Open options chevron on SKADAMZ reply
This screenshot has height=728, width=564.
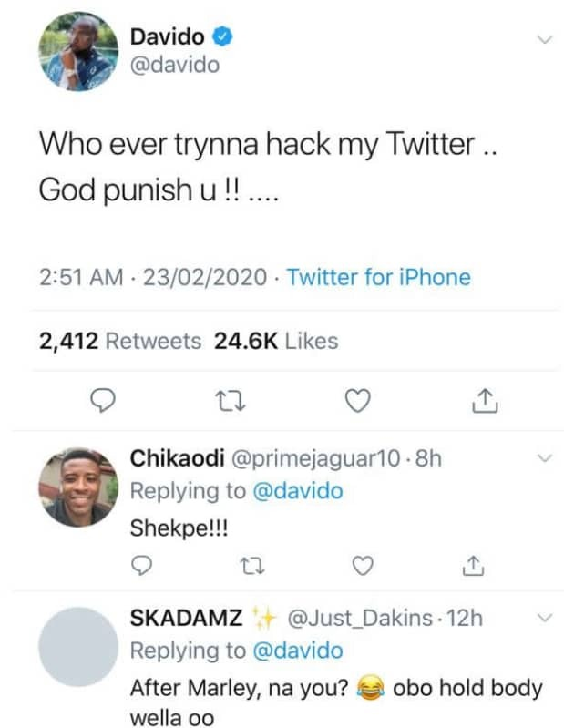tap(545, 619)
